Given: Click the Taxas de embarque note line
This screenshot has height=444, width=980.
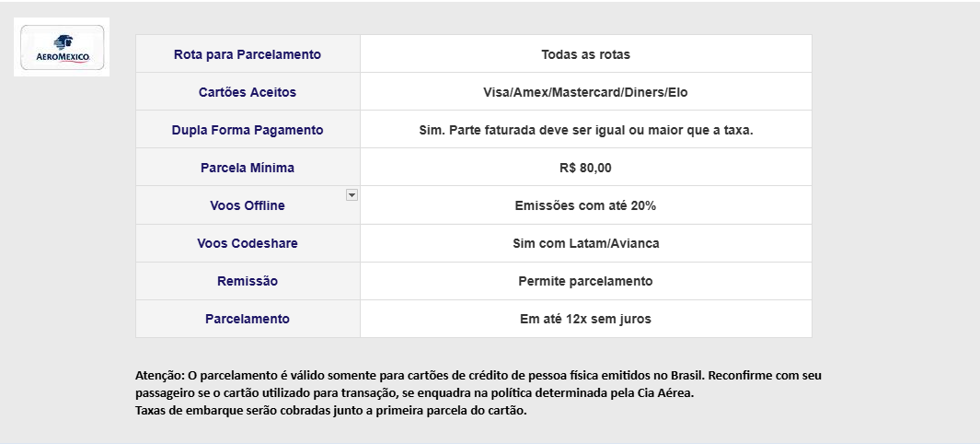Looking at the screenshot, I should click(x=331, y=411).
